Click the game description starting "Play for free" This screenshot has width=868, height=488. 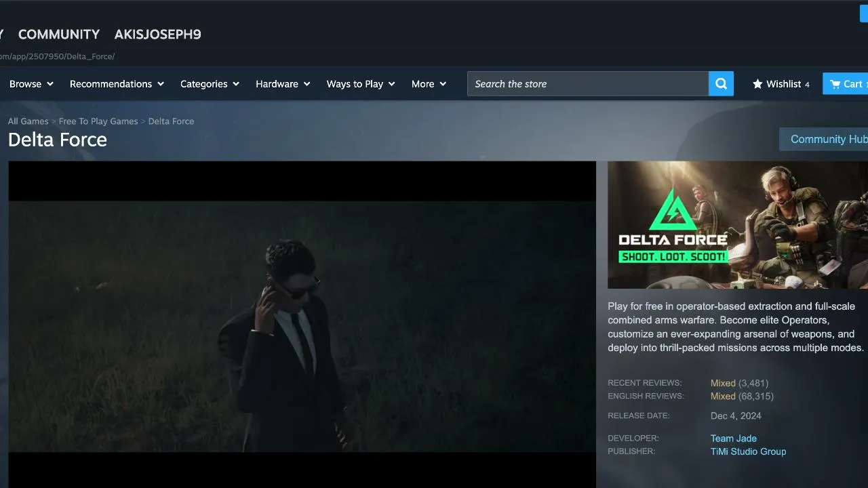pos(736,327)
